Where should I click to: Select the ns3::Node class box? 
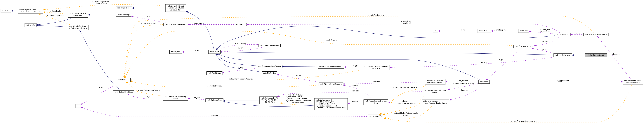(484, 82)
